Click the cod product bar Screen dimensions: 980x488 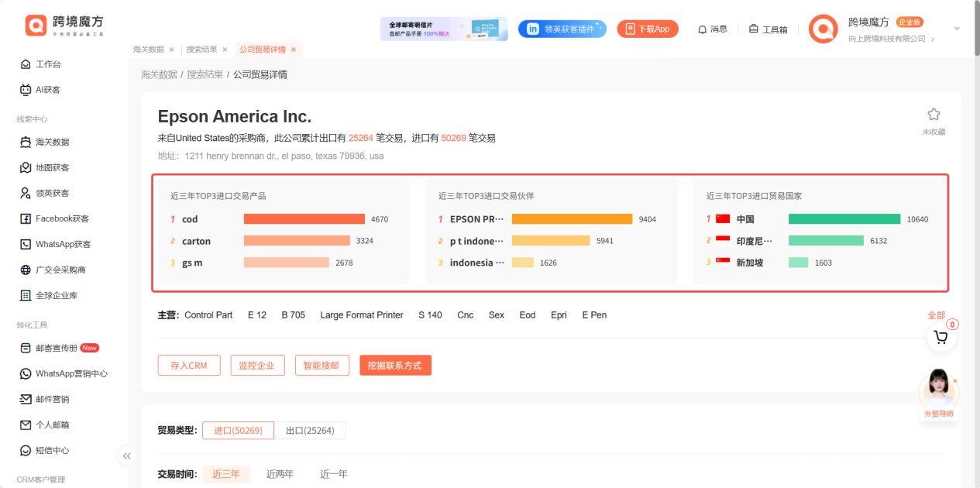pyautogui.click(x=304, y=219)
